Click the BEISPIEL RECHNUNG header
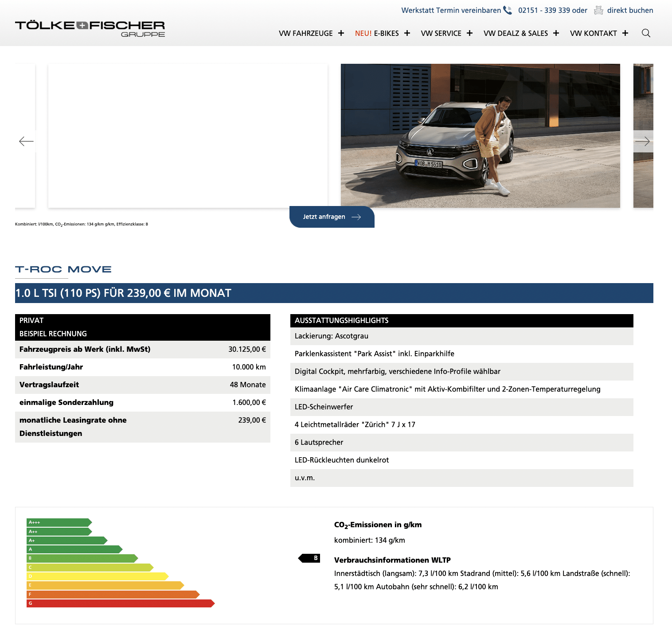The height and width of the screenshot is (630, 672). click(x=53, y=334)
